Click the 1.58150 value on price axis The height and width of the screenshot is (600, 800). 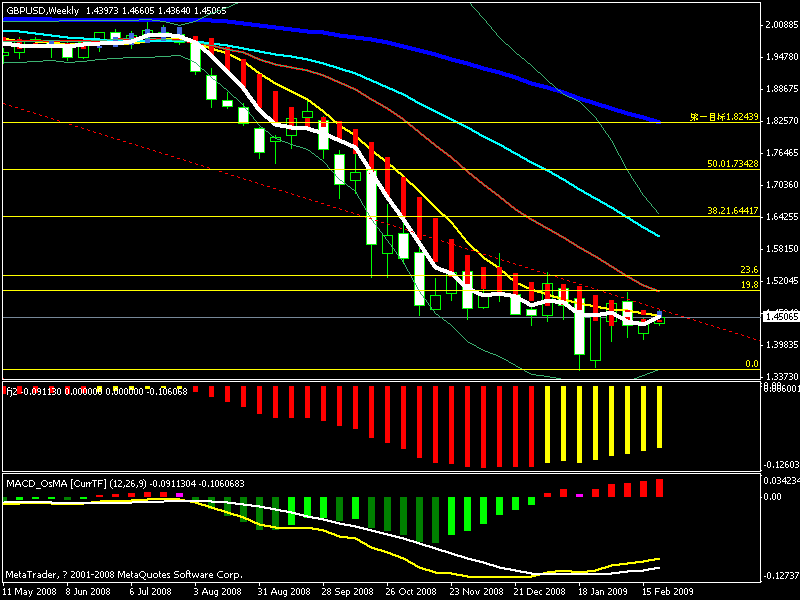782,249
